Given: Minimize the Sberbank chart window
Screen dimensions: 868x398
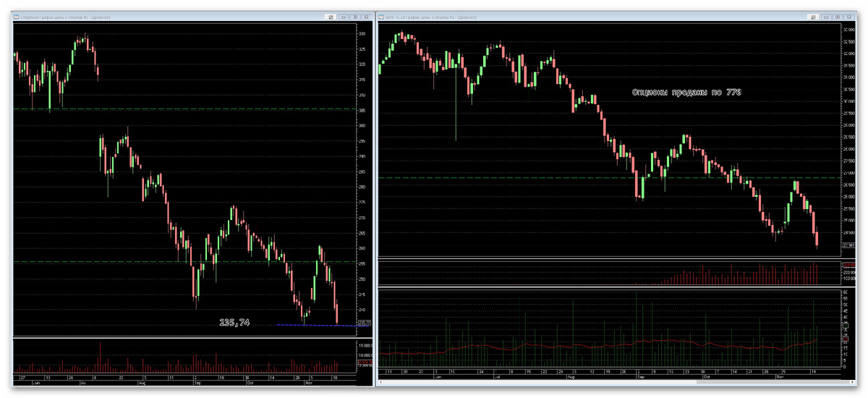Looking at the screenshot, I should coord(344,17).
